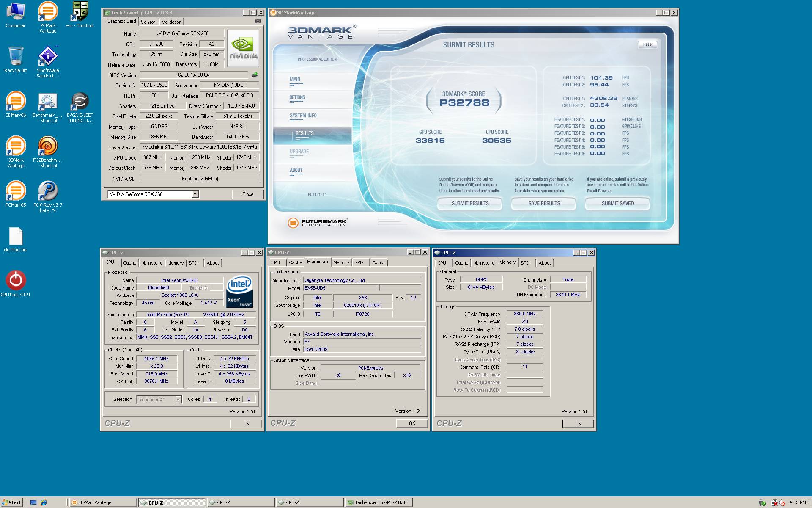Switch to TechPowerUp GPU-Z taskbar button
Viewport: 812px width, 508px height.
pyautogui.click(x=379, y=502)
